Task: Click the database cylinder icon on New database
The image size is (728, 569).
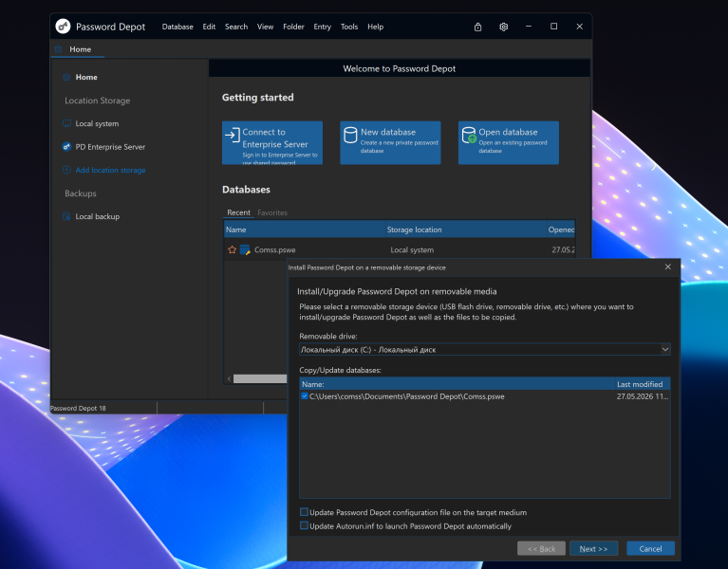Action: click(350, 135)
